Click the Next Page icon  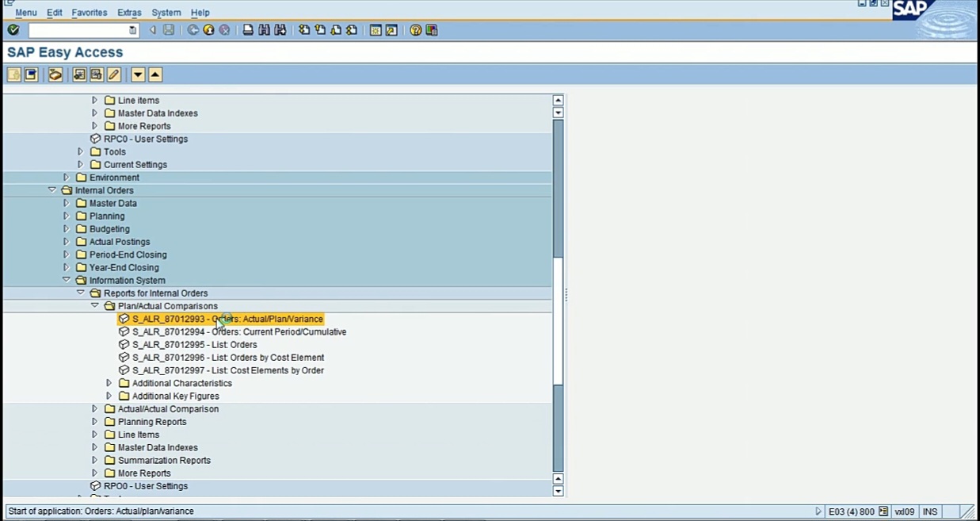336,30
